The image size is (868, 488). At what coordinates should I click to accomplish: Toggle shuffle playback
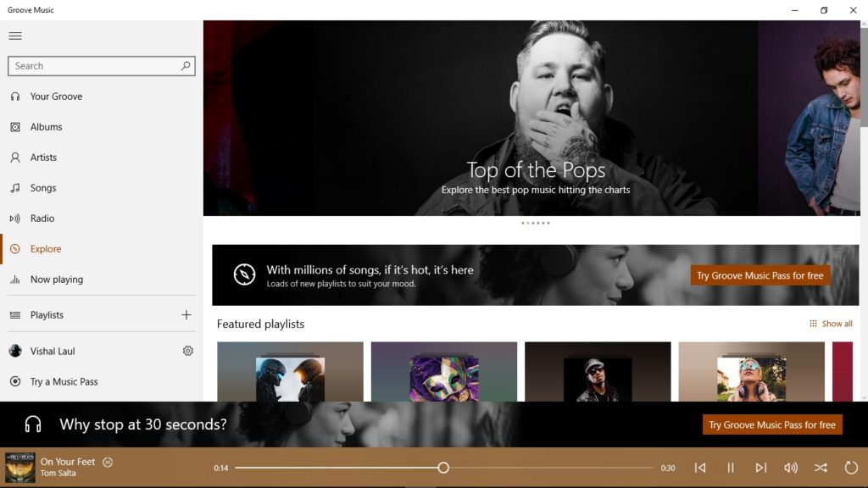pos(821,468)
